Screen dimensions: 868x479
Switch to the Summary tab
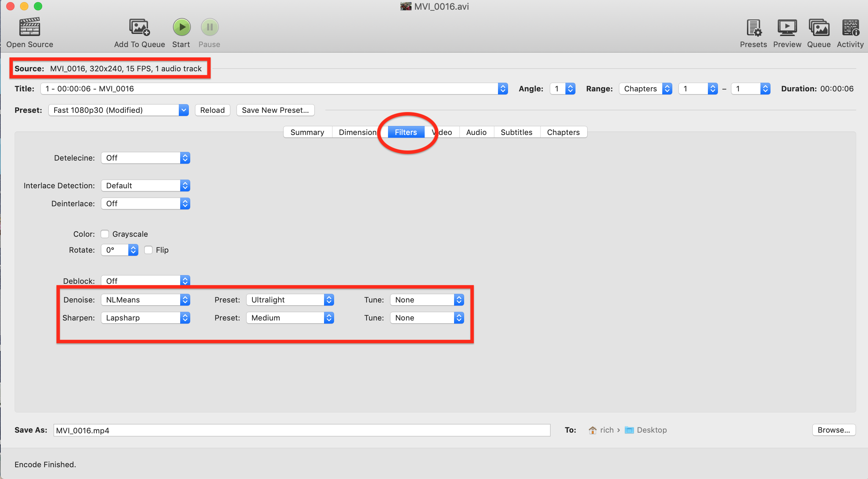(307, 133)
